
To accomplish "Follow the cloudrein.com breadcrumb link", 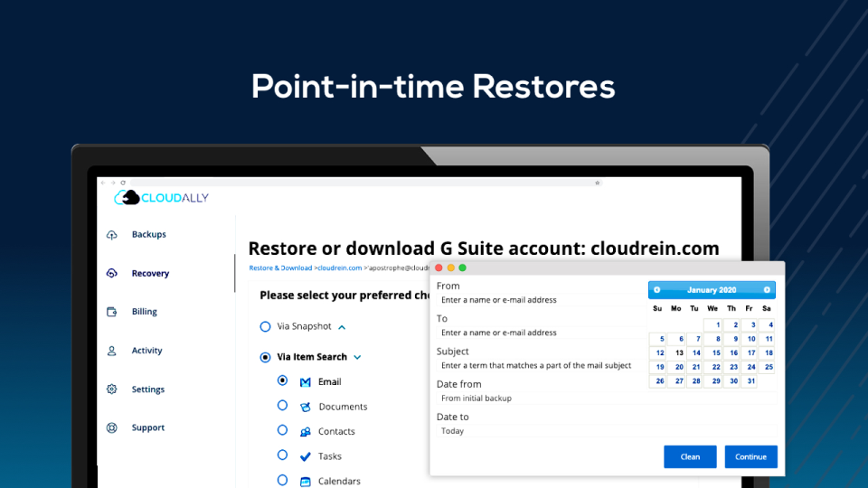I will pos(339,267).
